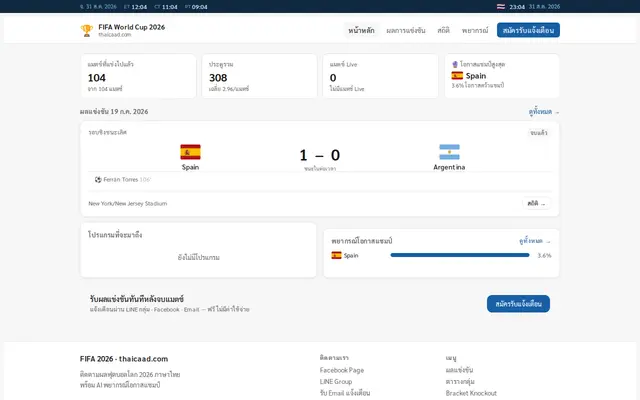Click the Thailand flag in top bar
The height and width of the screenshot is (400, 640).
click(501, 7)
